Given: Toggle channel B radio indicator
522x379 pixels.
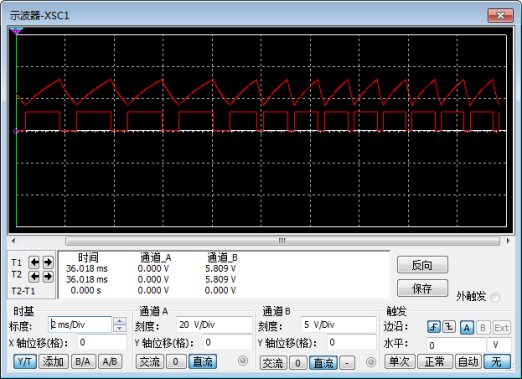Looking at the screenshot, I should (371, 362).
